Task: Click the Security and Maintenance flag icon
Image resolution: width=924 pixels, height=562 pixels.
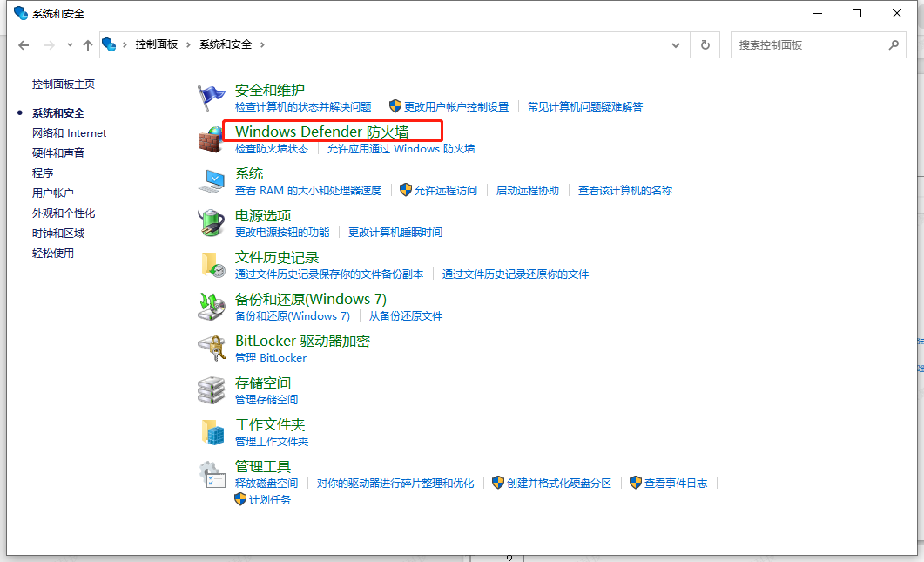Action: 211,98
